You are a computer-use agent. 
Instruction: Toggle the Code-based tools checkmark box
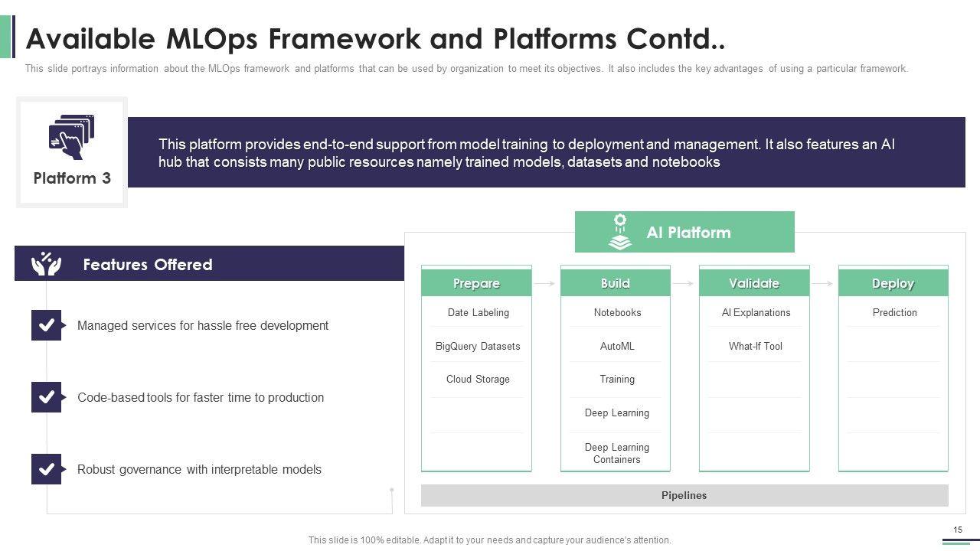coord(46,397)
